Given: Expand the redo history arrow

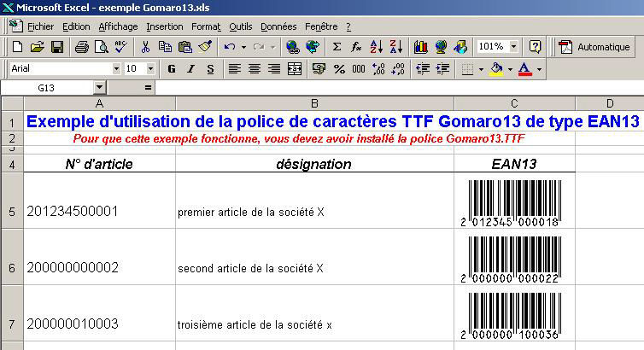Looking at the screenshot, I should click(272, 47).
